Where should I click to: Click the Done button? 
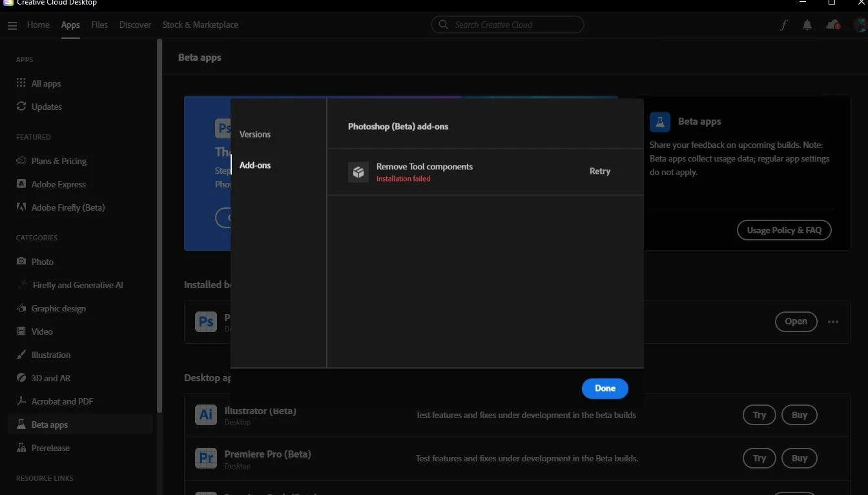605,388
